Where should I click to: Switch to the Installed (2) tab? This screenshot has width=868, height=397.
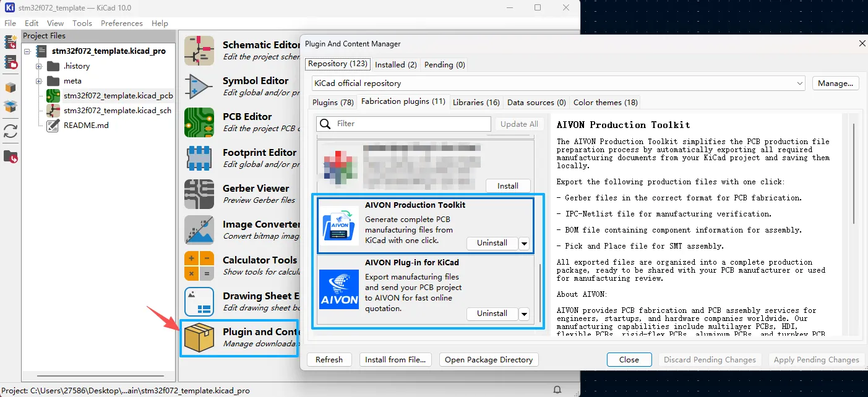point(396,64)
